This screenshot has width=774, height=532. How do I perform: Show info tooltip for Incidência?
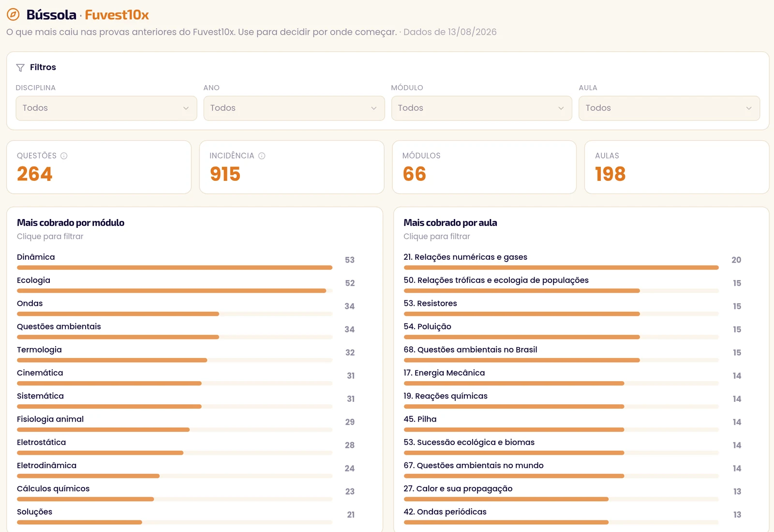pyautogui.click(x=262, y=156)
